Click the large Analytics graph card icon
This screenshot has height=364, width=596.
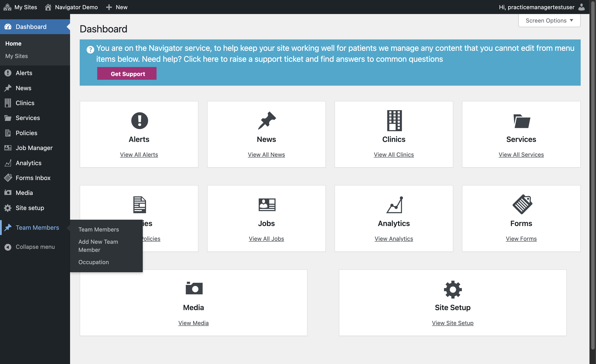pos(394,205)
